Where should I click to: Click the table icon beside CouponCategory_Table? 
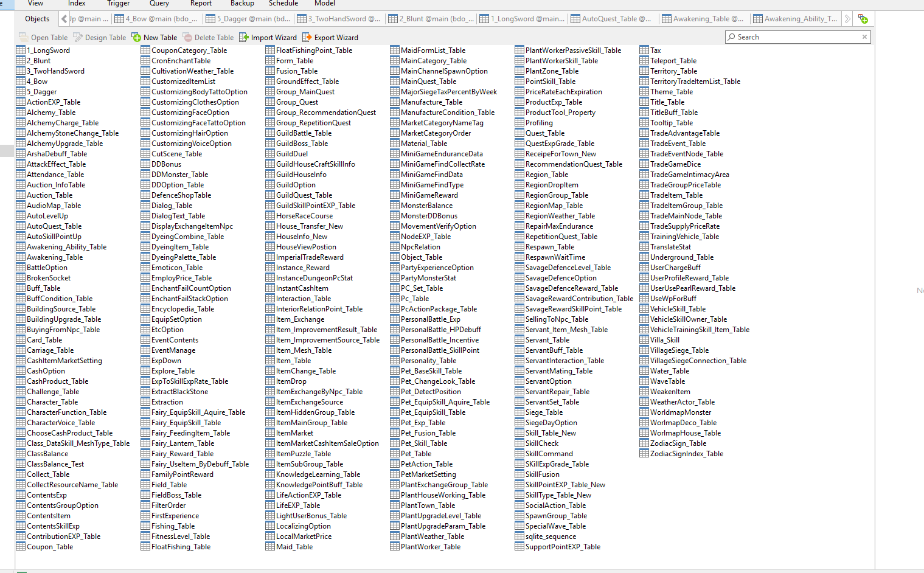click(x=145, y=50)
